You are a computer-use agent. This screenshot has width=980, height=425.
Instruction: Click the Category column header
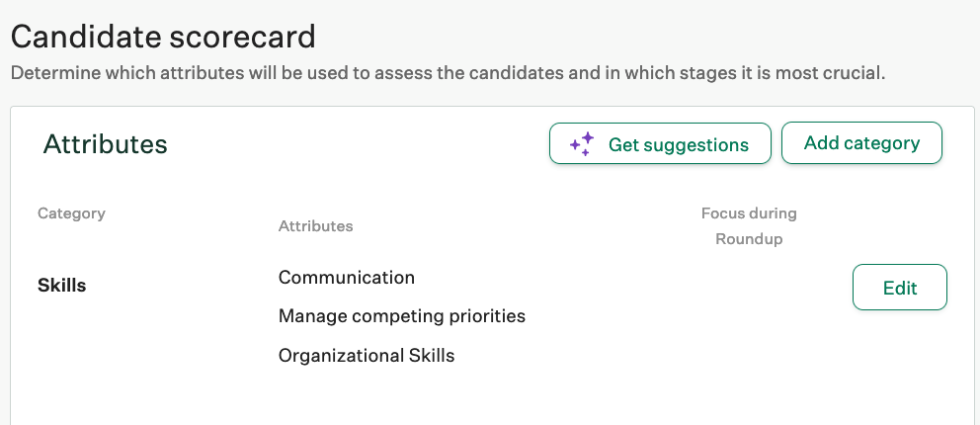71,213
